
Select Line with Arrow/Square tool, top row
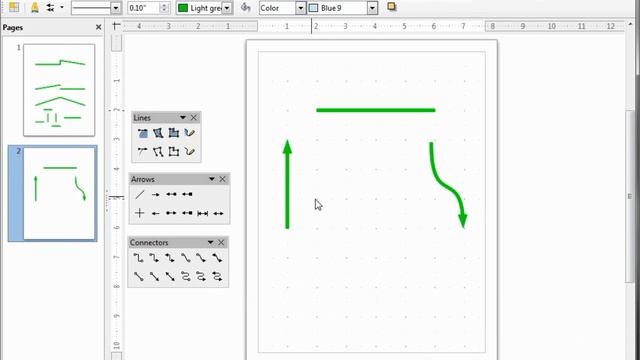[x=187, y=194]
